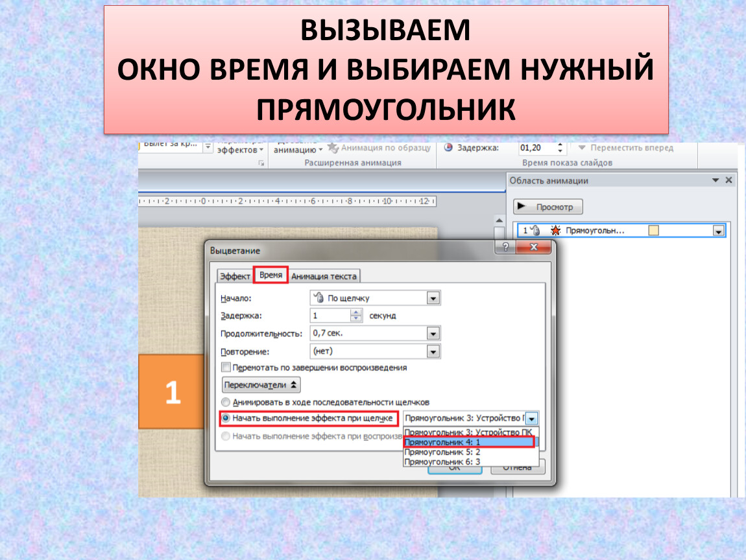746x560 pixels.
Task: Select Начать выполнение эффекта при щелчке radio
Action: tap(226, 419)
